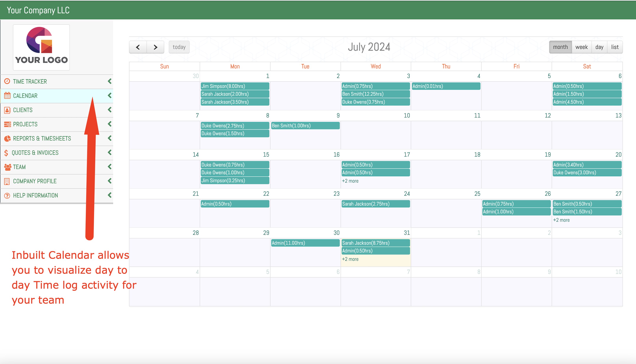
Task: Click the today button
Action: tap(179, 47)
